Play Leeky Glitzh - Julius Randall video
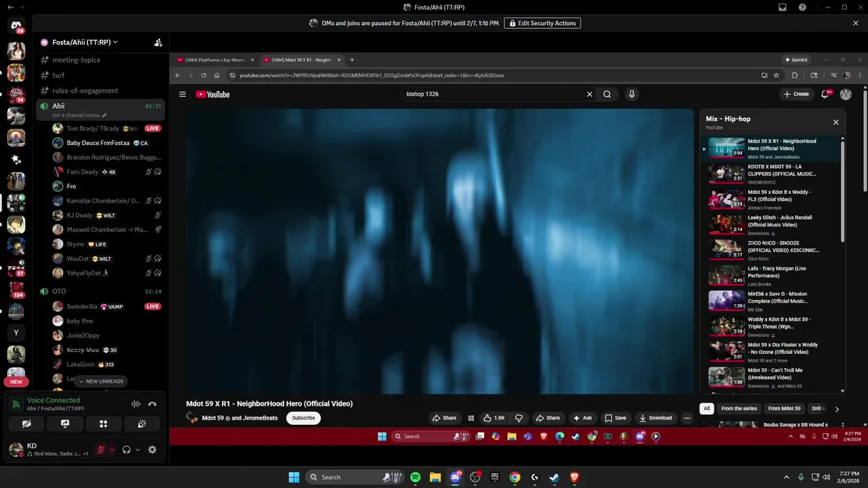This screenshot has width=868, height=488. (x=773, y=224)
